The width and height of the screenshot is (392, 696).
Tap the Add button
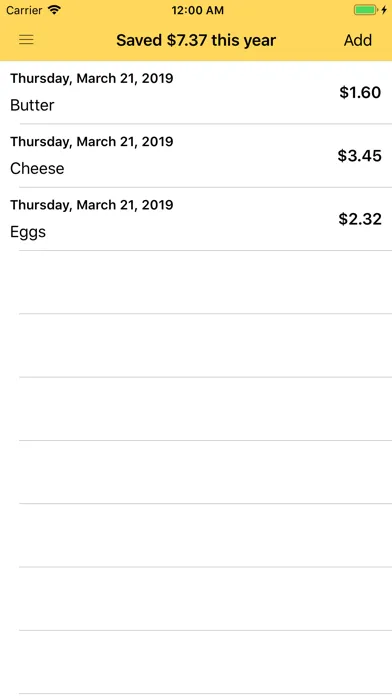pyautogui.click(x=358, y=40)
